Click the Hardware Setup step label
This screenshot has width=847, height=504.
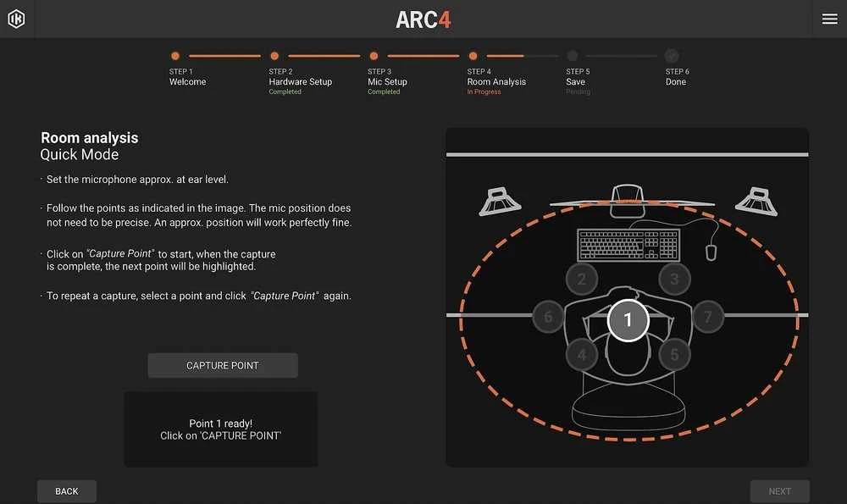[x=301, y=81]
